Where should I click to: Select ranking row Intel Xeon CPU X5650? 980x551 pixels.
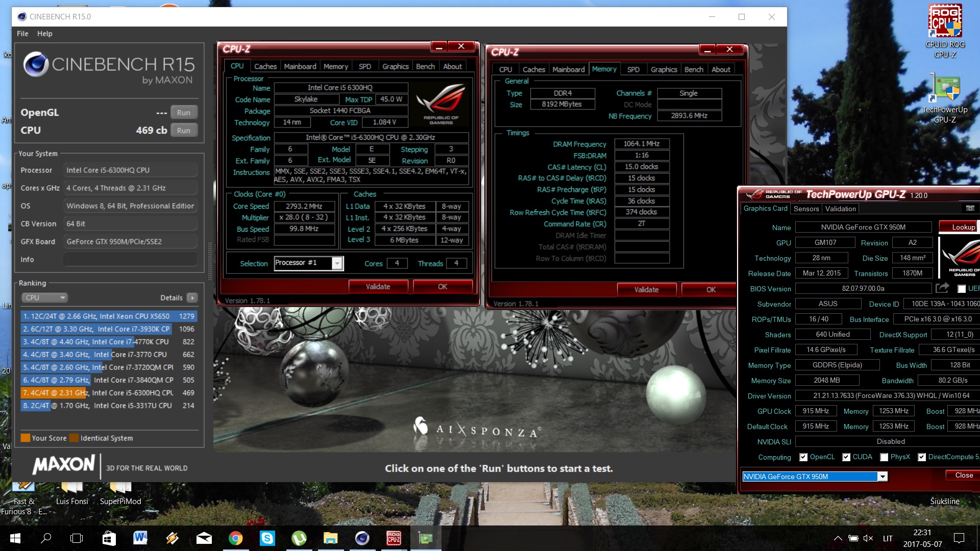[108, 316]
